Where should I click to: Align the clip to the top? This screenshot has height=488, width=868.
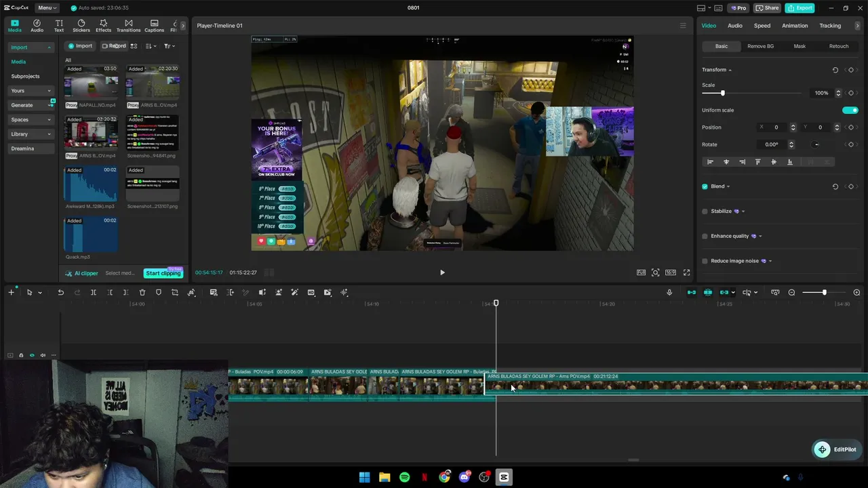coord(757,162)
